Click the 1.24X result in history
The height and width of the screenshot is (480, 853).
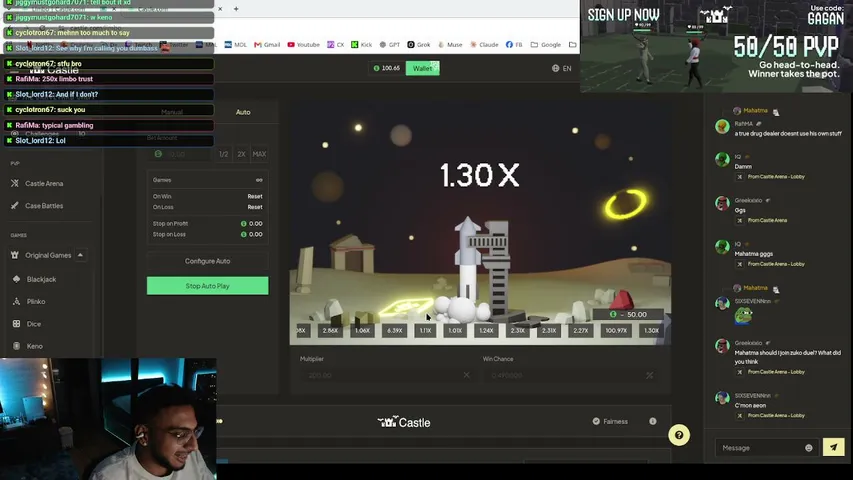click(x=486, y=330)
